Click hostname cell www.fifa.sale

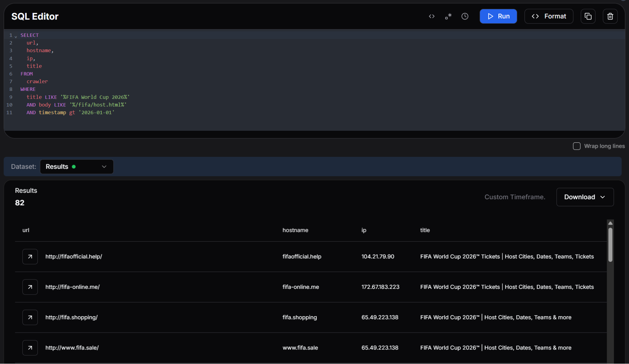coord(300,348)
